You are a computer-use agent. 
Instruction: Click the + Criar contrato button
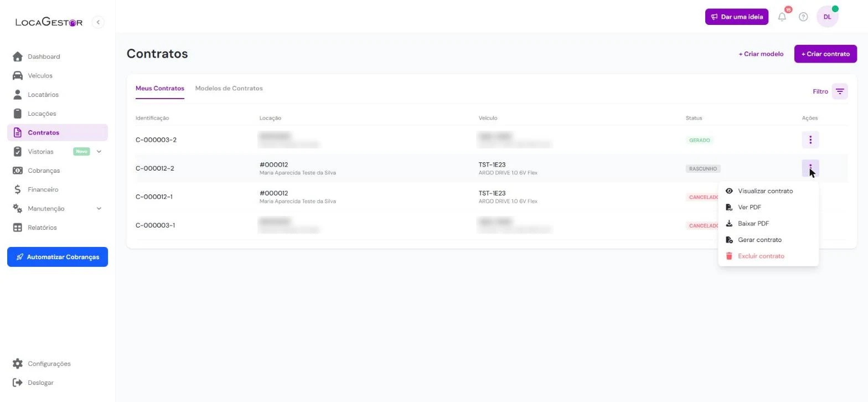(825, 54)
